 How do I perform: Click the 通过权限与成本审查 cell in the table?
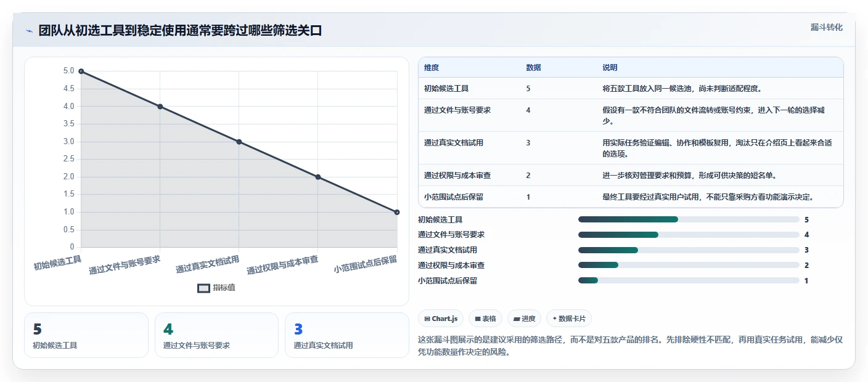[457, 176]
